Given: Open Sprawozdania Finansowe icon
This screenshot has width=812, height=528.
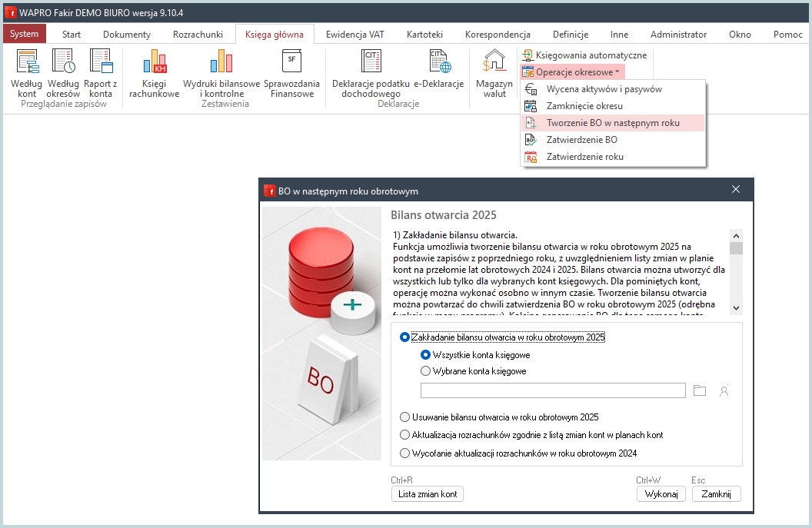Looking at the screenshot, I should coord(292,63).
